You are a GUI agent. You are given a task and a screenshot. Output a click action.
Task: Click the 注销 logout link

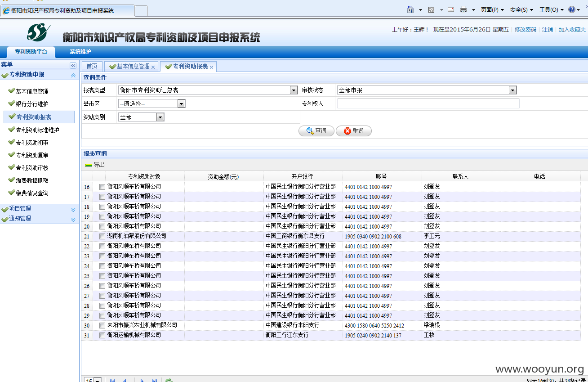[x=548, y=29]
